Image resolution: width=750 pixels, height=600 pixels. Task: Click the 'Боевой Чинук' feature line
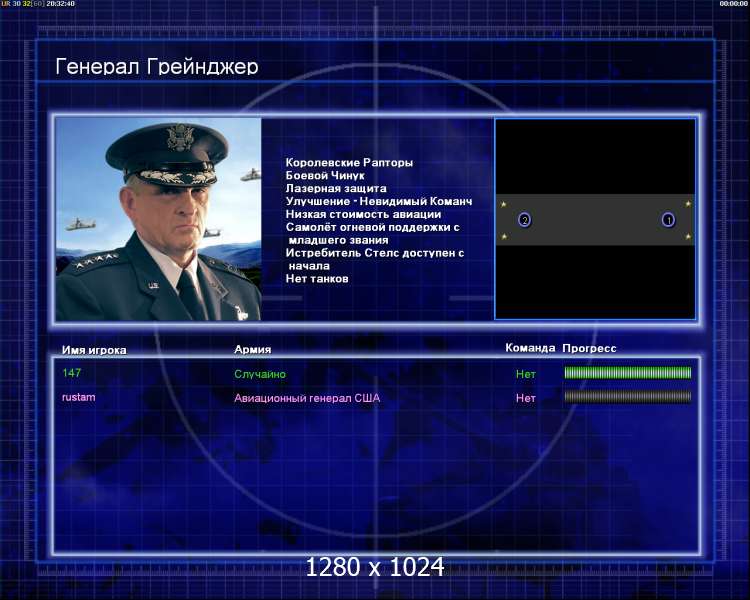point(325,176)
